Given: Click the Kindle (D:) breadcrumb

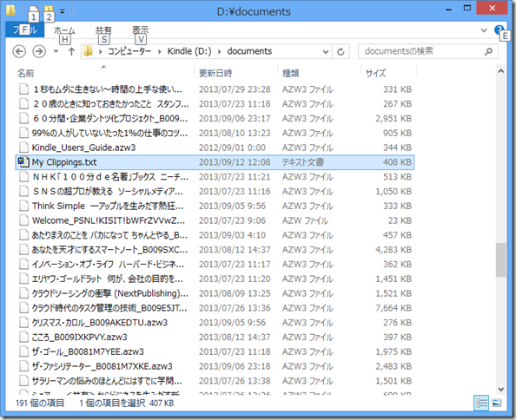Looking at the screenshot, I should (x=189, y=51).
